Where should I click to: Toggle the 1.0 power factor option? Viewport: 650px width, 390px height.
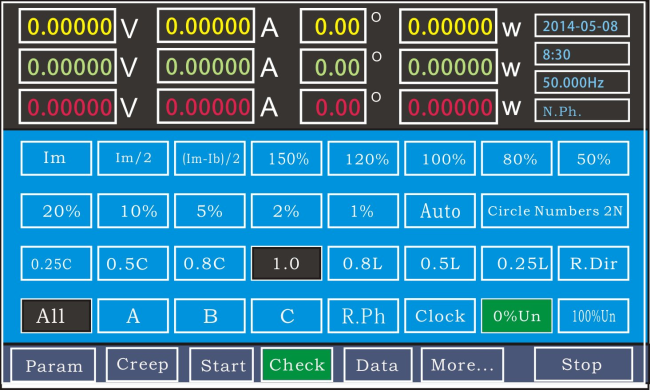(286, 263)
